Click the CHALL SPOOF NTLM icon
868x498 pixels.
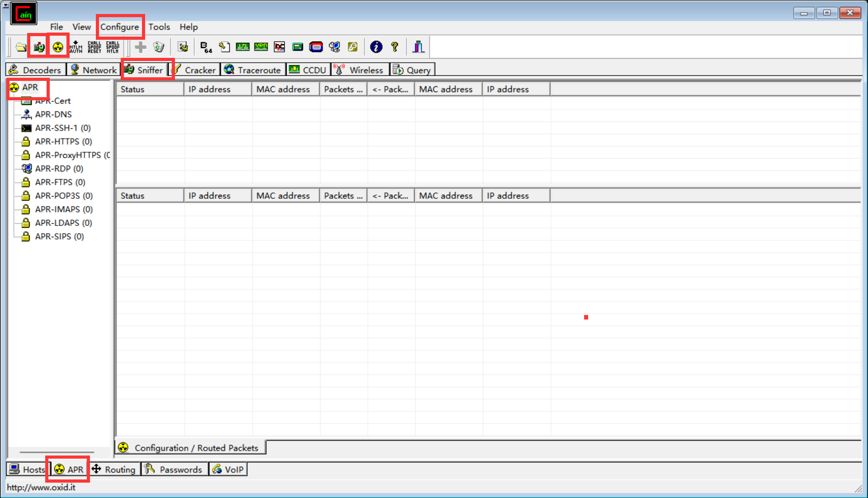pyautogui.click(x=113, y=47)
